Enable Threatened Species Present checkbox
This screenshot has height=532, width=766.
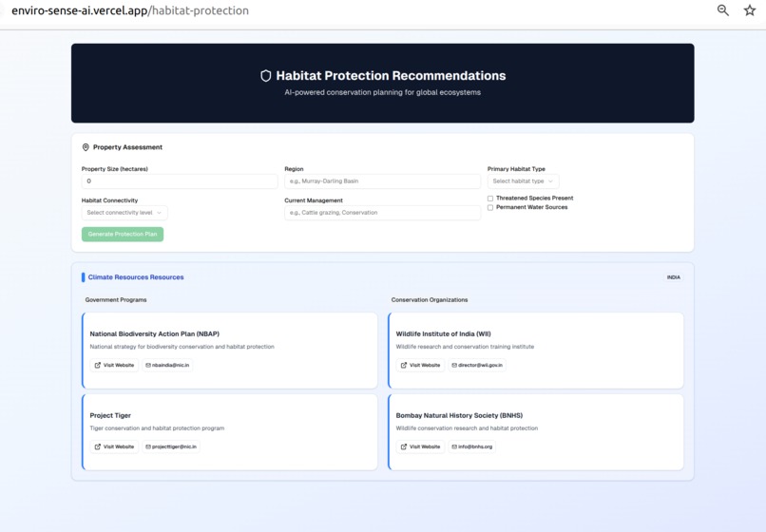pyautogui.click(x=490, y=199)
